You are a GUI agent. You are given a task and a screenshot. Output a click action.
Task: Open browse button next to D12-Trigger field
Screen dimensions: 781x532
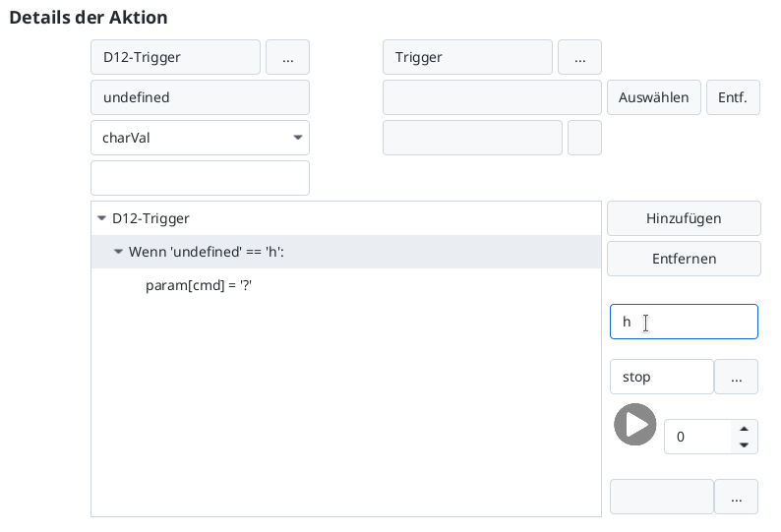click(x=287, y=58)
